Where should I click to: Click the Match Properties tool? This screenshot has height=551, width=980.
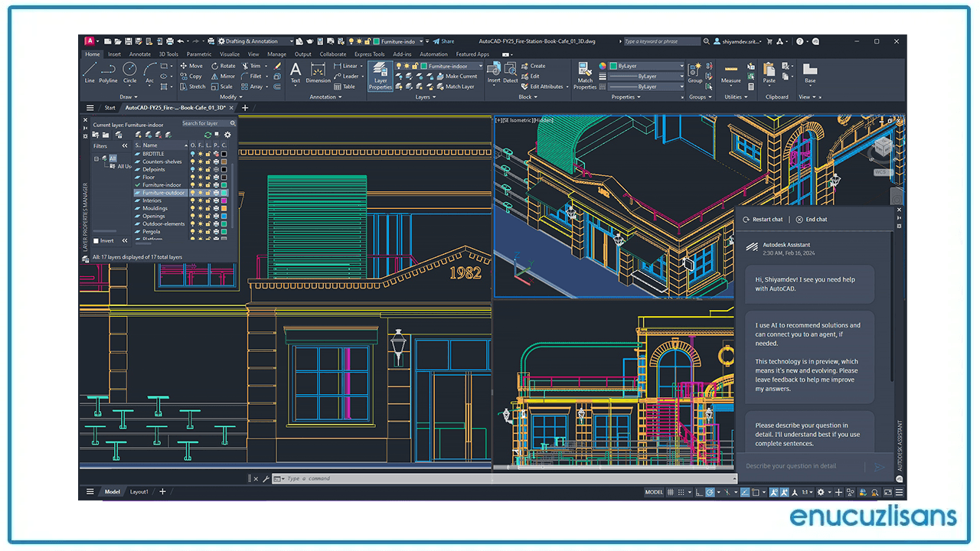585,76
